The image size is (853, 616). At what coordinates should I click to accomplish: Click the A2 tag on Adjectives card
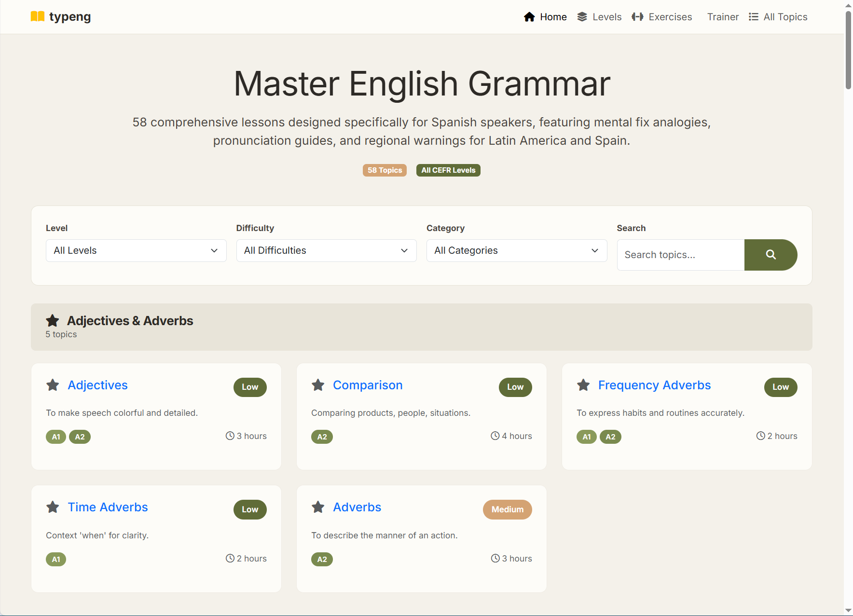pos(80,437)
